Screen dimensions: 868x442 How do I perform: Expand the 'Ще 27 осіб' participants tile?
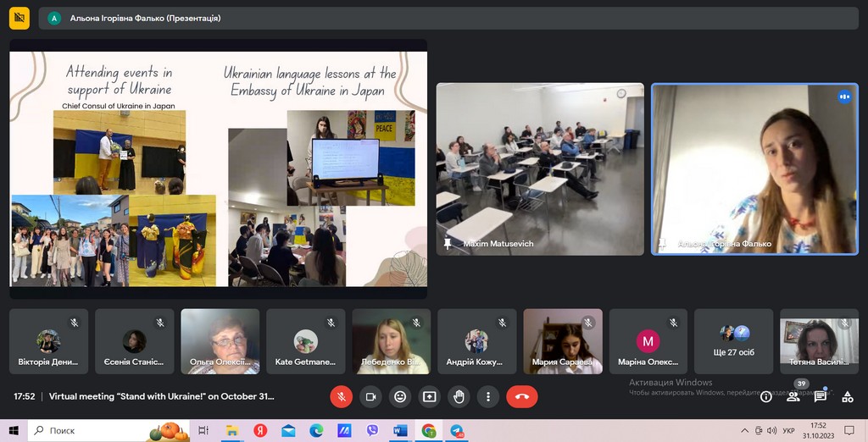coord(733,341)
